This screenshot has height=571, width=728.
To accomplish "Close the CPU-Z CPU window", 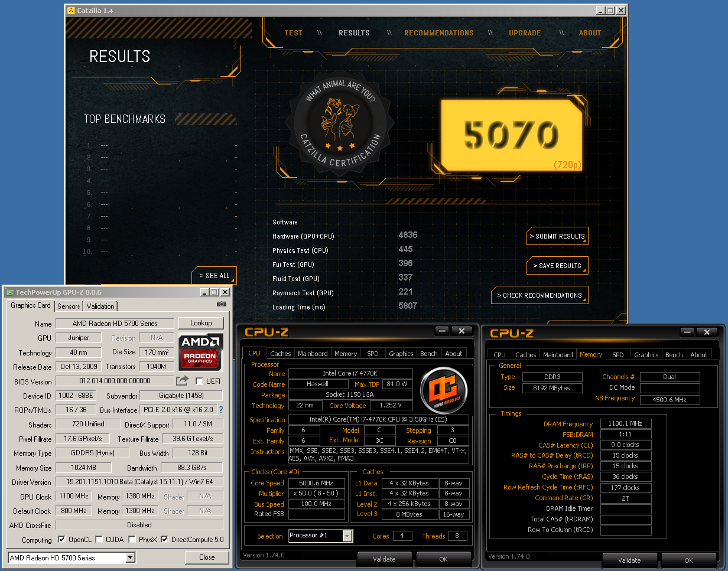I will click(x=461, y=331).
